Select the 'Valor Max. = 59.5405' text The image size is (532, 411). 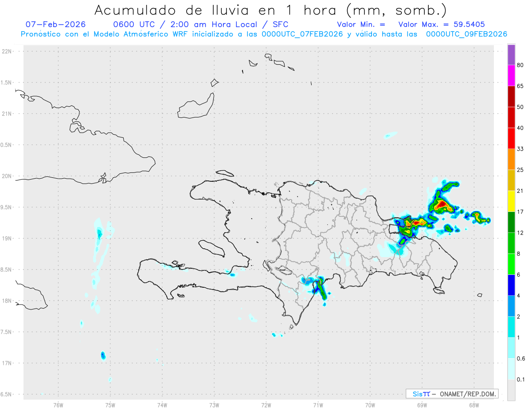coord(442,24)
